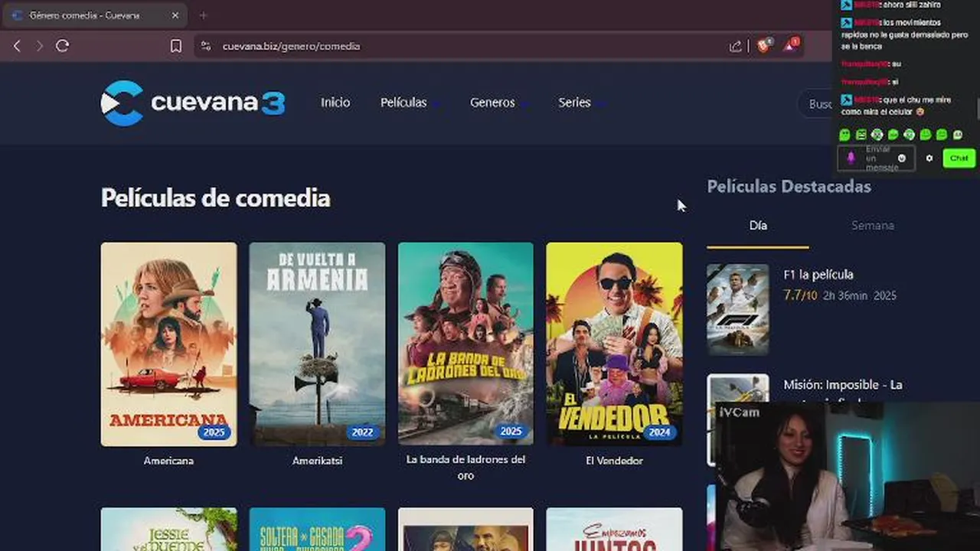Click the 2024 badge on El Vendedor poster

click(x=660, y=432)
